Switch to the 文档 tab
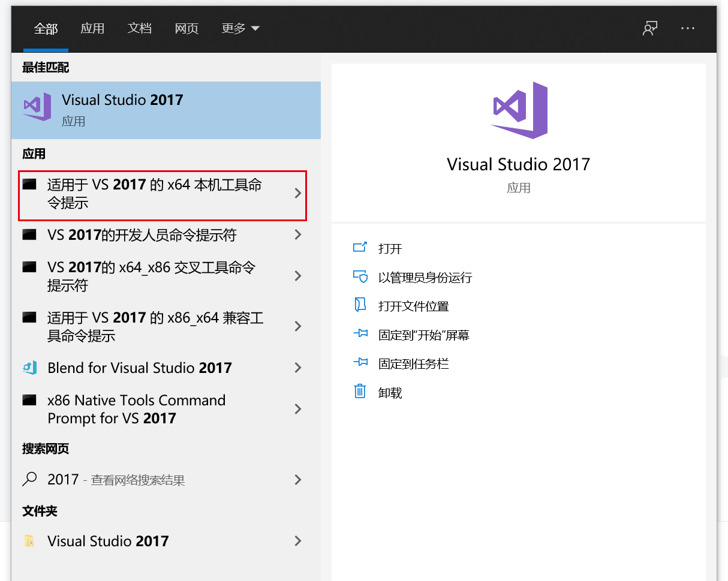 [140, 28]
